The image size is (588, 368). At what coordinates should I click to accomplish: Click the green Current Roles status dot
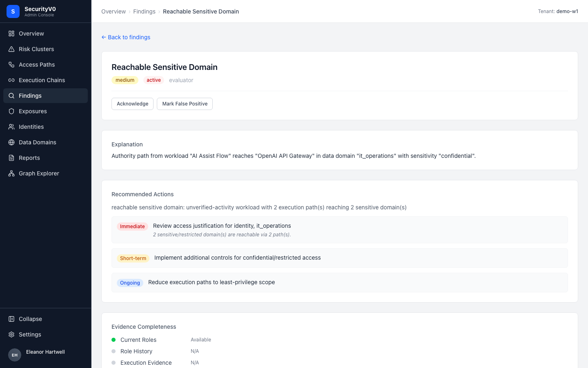pos(114,340)
